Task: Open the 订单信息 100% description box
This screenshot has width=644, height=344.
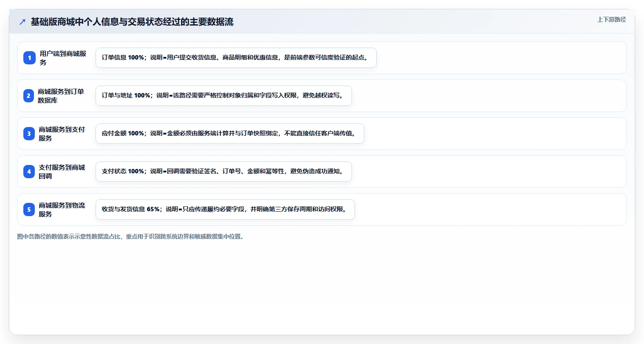Action: (236, 58)
